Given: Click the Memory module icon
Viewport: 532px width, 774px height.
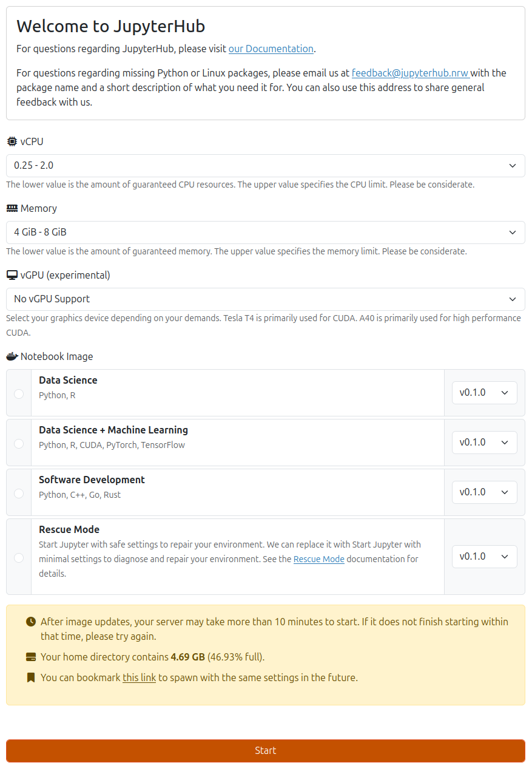Looking at the screenshot, I should [12, 208].
